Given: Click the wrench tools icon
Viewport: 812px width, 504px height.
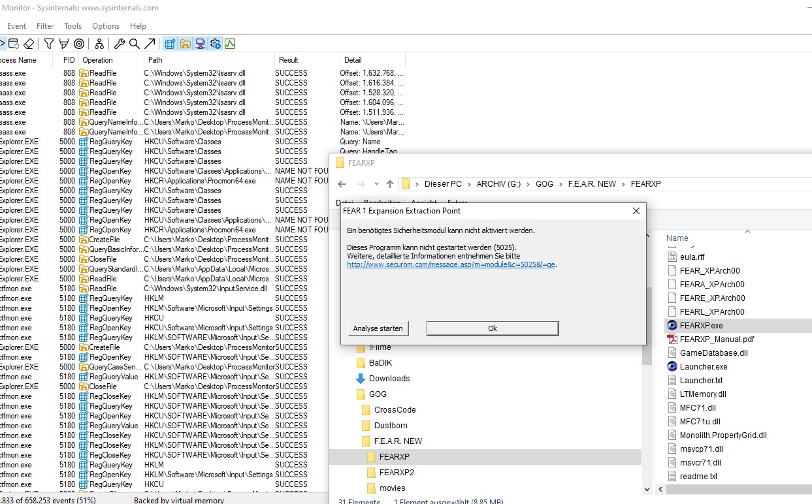Looking at the screenshot, I should tap(120, 44).
